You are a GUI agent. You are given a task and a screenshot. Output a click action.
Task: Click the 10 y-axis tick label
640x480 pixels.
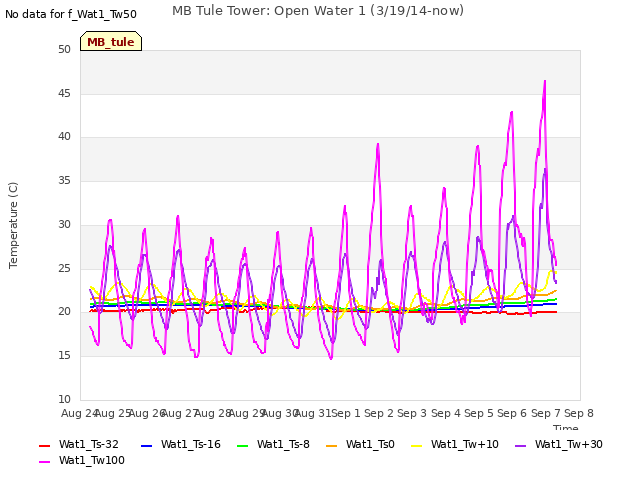[64, 399]
